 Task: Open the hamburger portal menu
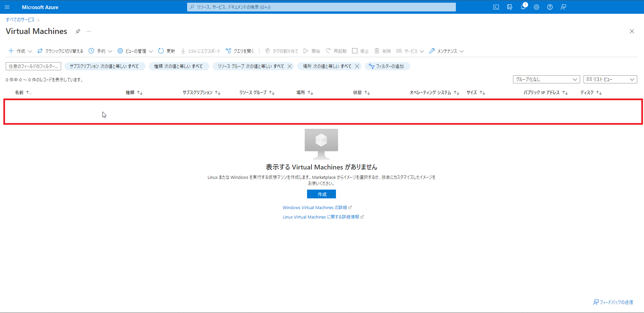[x=7, y=7]
